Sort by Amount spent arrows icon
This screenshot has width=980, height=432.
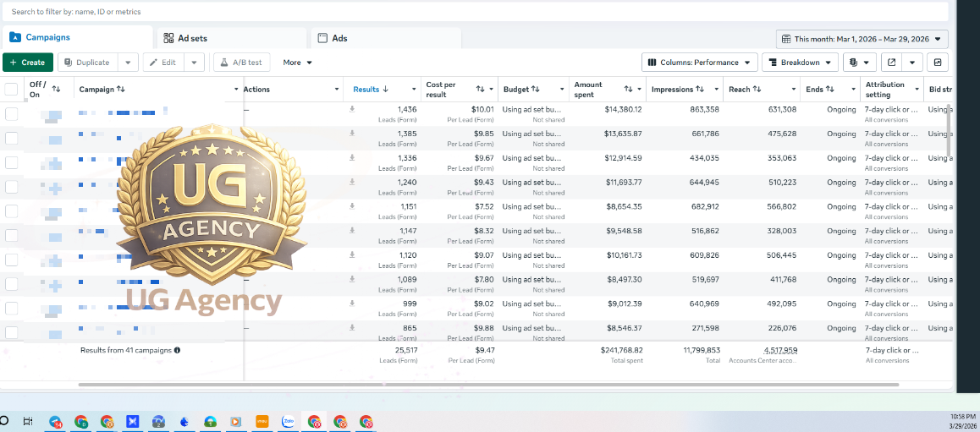[x=629, y=90]
